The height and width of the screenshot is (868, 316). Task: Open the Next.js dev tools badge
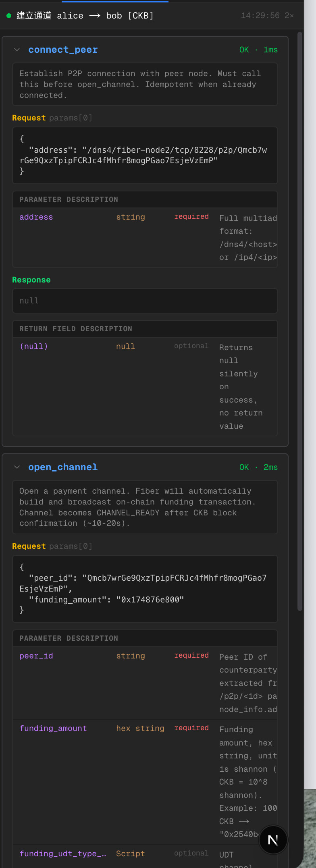pos(273,840)
